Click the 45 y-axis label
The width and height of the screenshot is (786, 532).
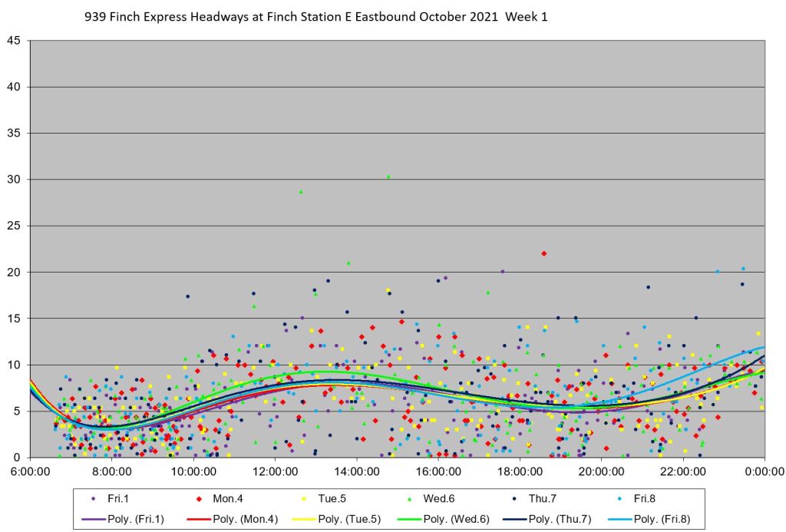pyautogui.click(x=14, y=41)
